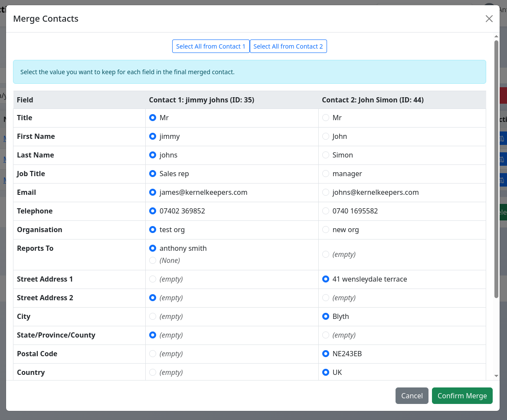Close the Merge Contacts dialog
Viewport: 507px width, 420px height.
(489, 19)
